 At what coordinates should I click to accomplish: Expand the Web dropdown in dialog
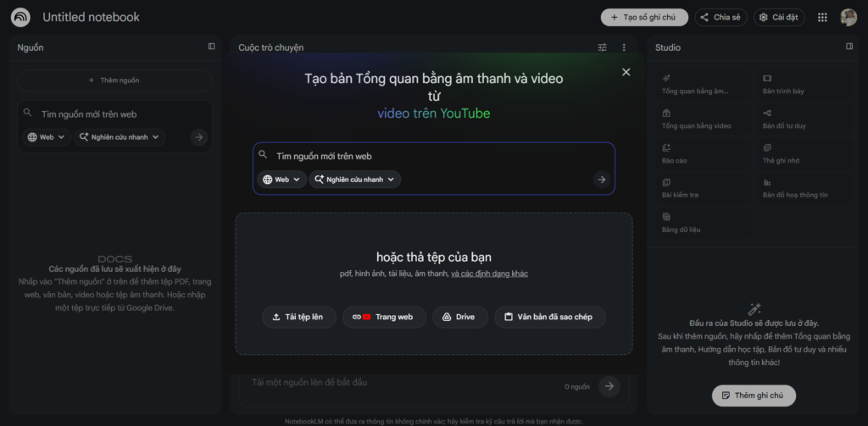(x=281, y=180)
